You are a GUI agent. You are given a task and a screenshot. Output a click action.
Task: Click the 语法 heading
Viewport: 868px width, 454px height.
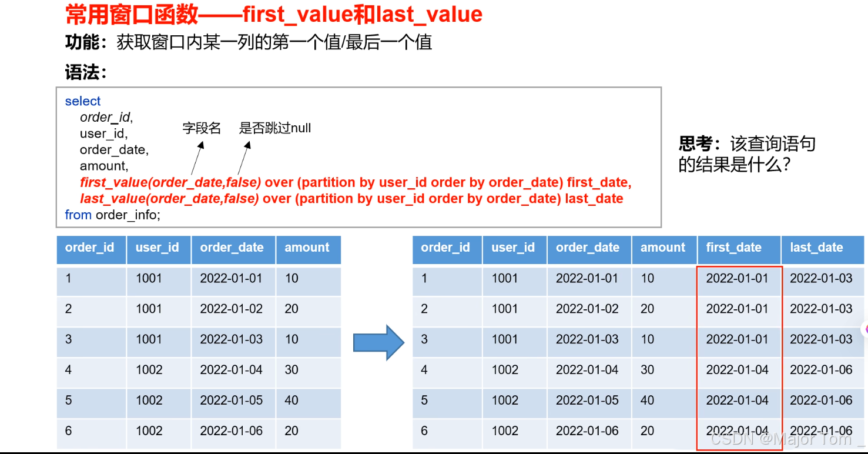86,72
